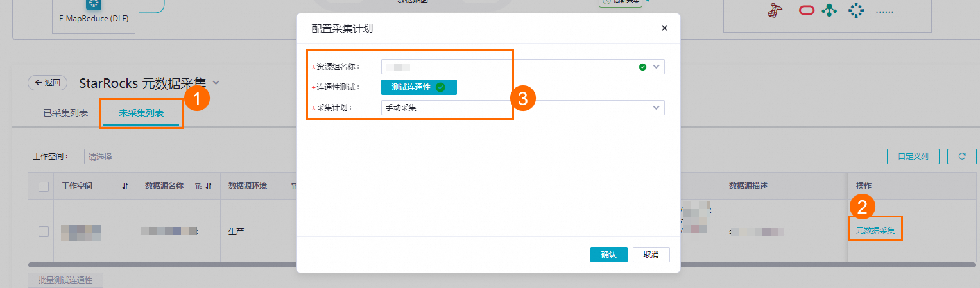This screenshot has height=288, width=980.
Task: Click the 数据源描述 column header
Action: (748, 186)
